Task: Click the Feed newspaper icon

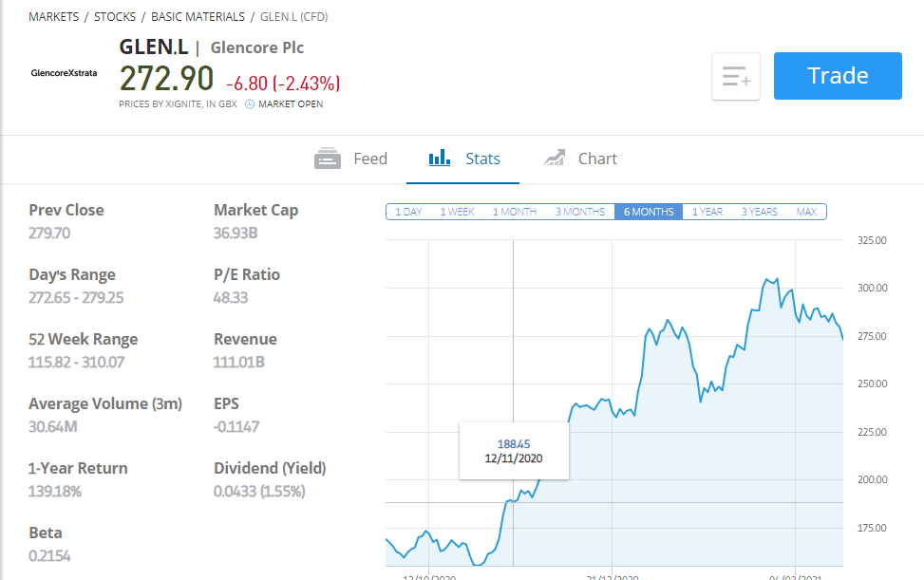Action: [x=328, y=159]
